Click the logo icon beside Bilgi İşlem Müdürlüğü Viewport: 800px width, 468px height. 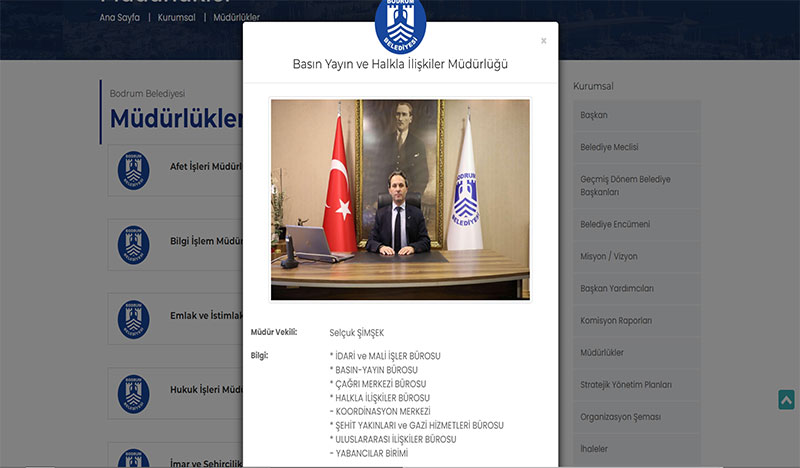point(134,245)
